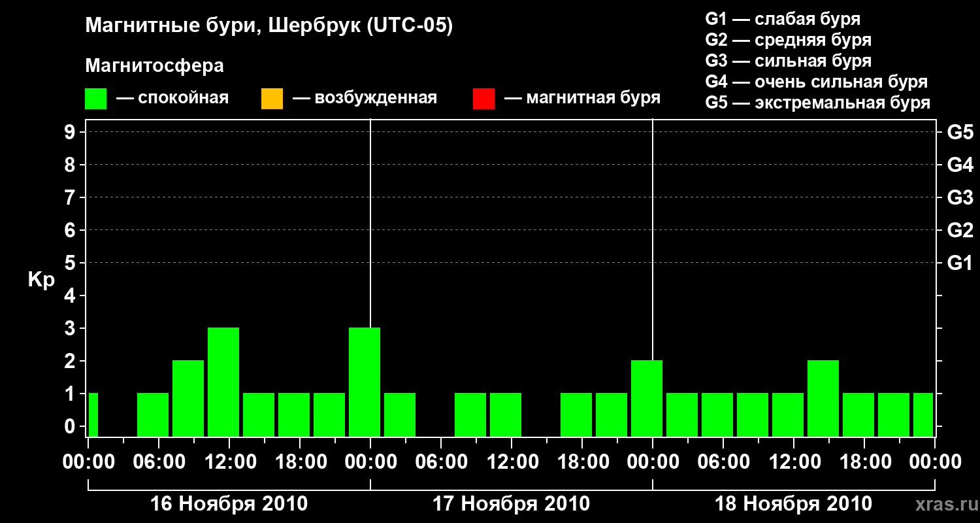Click the 'G3 — сильная буря' legend line
The width and height of the screenshot is (980, 523).
[x=788, y=61]
